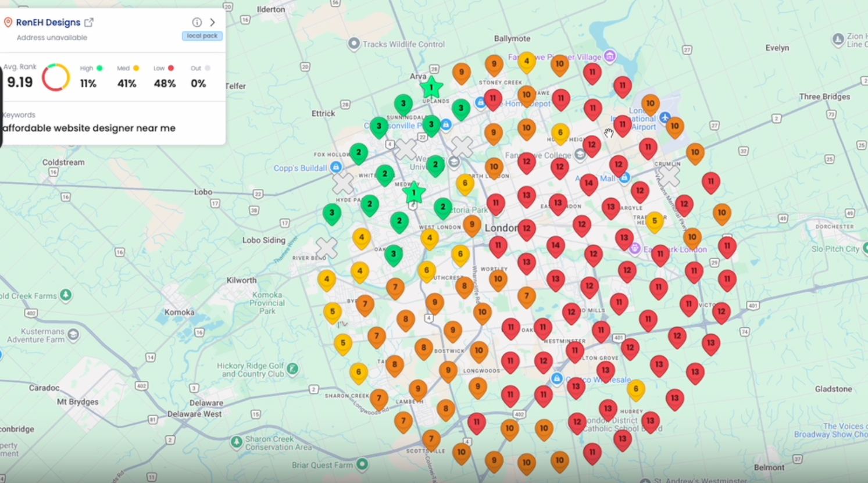The image size is (868, 483).
Task: Click the local pack badge
Action: (x=202, y=36)
